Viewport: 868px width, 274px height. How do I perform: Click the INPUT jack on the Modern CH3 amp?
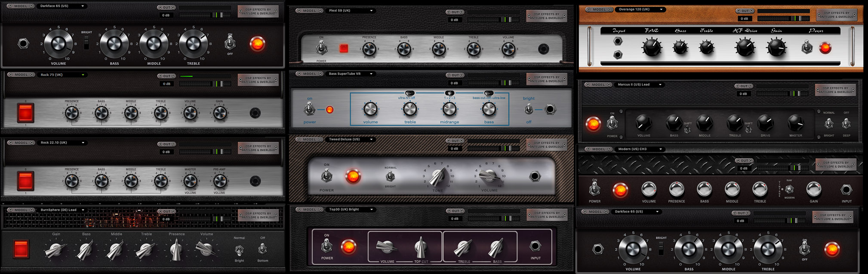846,190
